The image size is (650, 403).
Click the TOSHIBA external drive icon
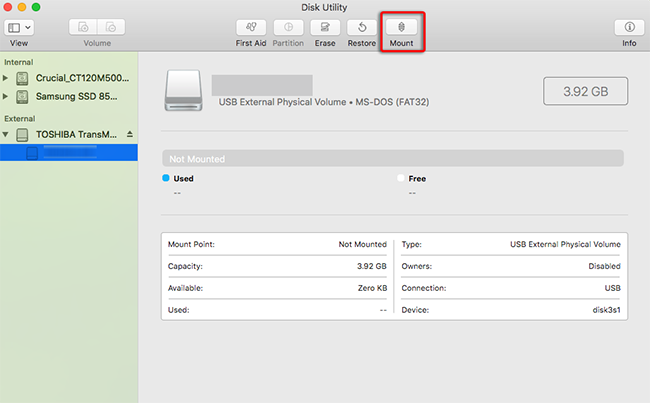(x=22, y=134)
